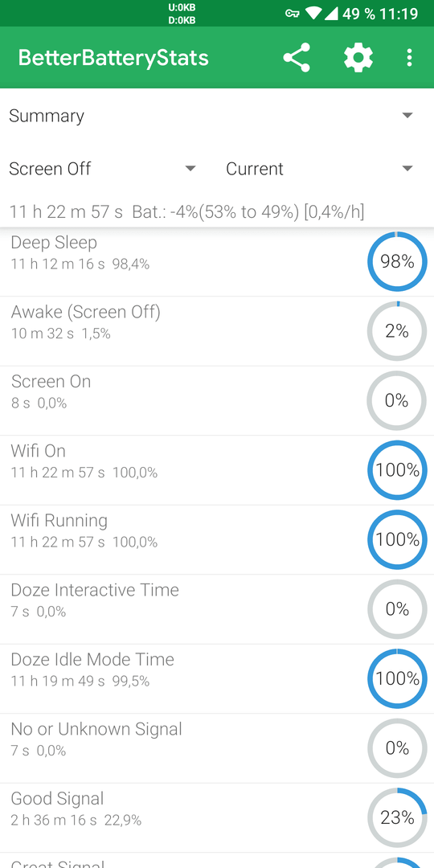Select the Deep Sleep list entry
434x868 pixels.
point(217,261)
